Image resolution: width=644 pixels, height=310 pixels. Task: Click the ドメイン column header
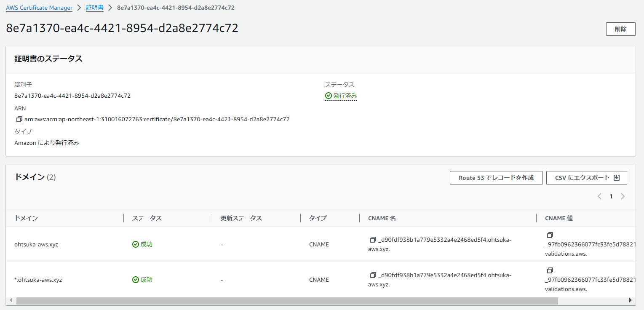pos(26,218)
